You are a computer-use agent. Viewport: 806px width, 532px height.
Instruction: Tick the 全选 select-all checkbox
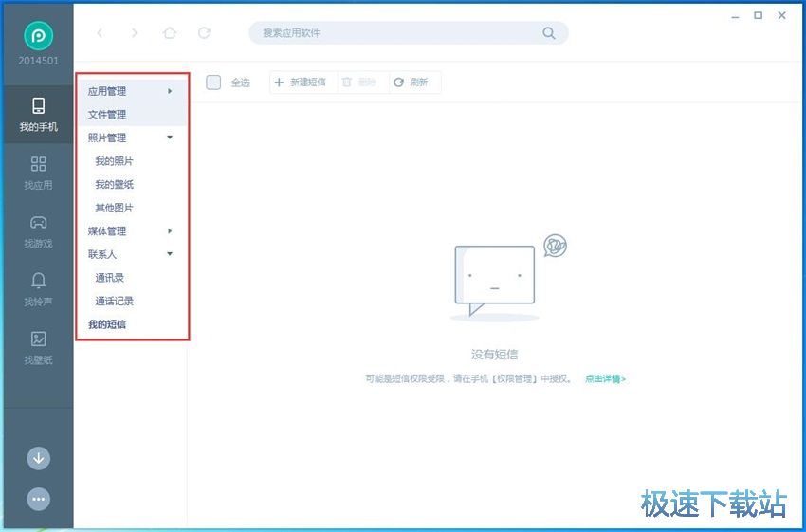pyautogui.click(x=213, y=83)
